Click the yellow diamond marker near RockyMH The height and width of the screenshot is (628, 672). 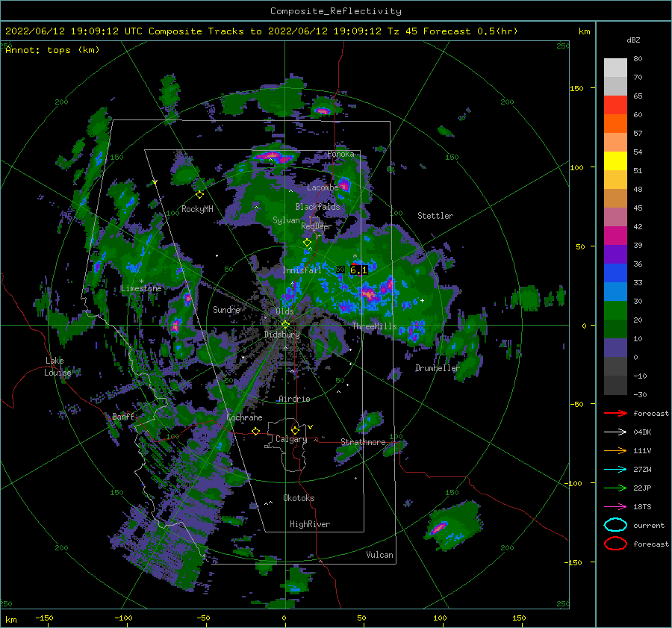[x=199, y=195]
